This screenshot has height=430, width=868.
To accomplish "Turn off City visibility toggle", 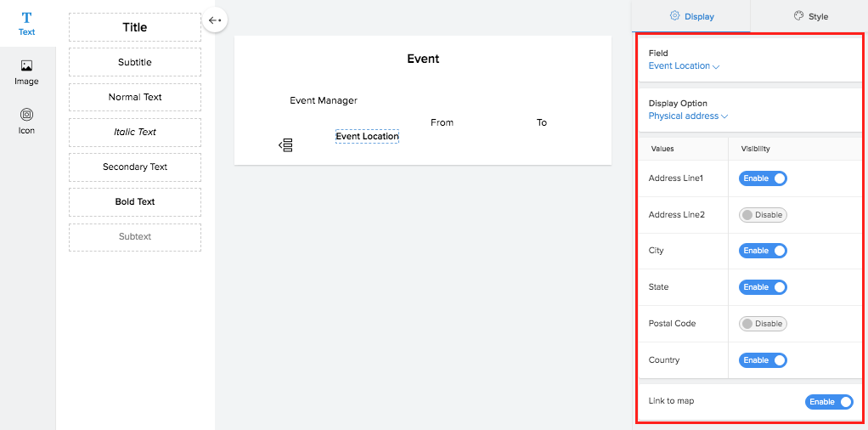I will (x=763, y=251).
